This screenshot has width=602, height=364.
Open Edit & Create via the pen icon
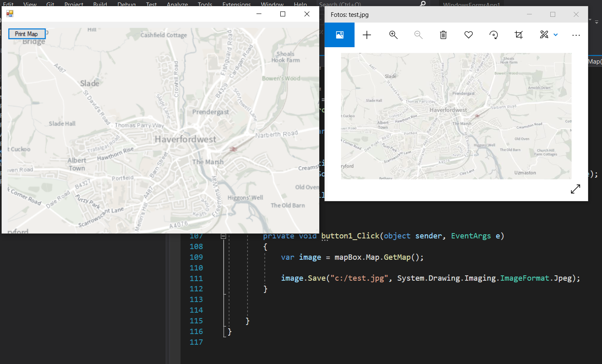(x=544, y=35)
